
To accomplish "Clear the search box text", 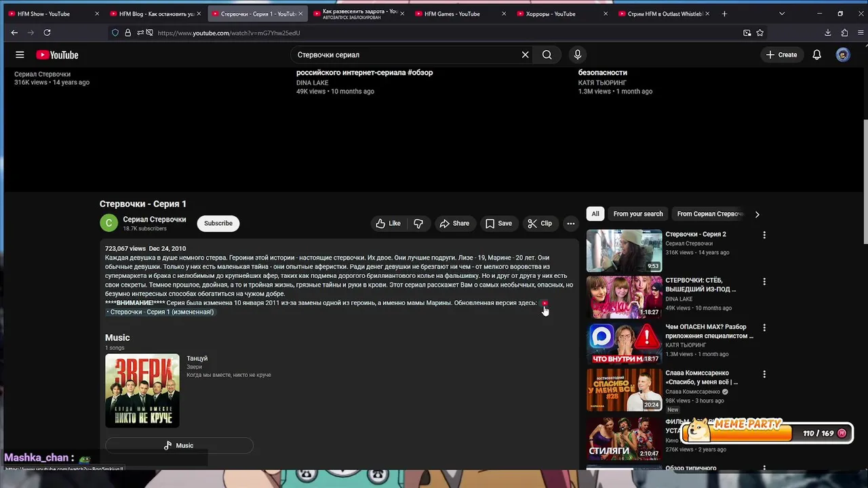I will [x=525, y=55].
